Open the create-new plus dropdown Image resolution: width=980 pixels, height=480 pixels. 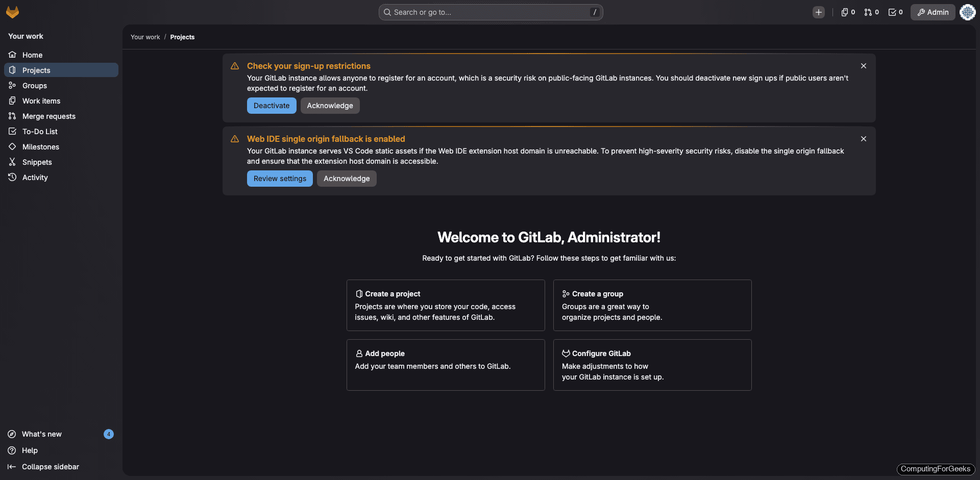(x=819, y=12)
